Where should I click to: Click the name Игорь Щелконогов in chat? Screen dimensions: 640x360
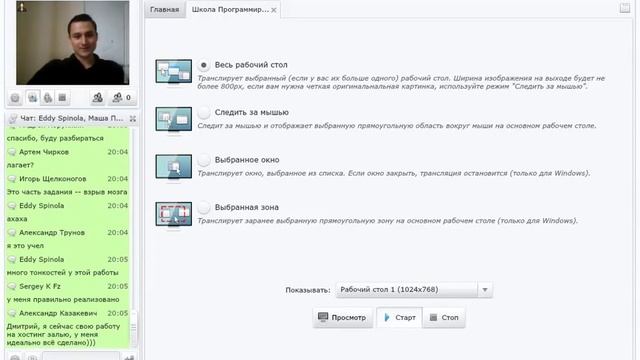[53, 179]
